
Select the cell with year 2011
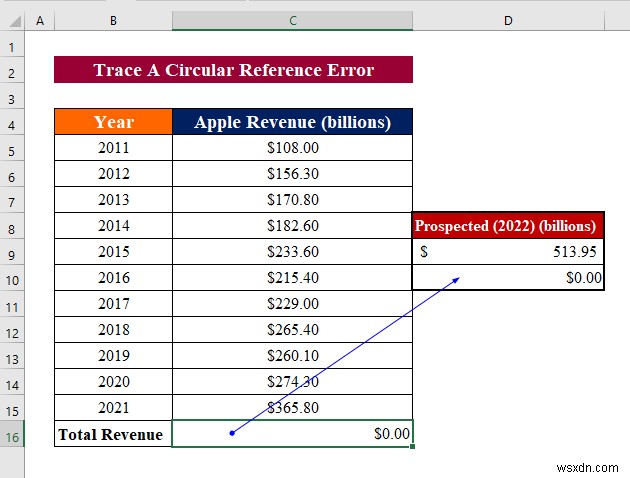tap(113, 148)
